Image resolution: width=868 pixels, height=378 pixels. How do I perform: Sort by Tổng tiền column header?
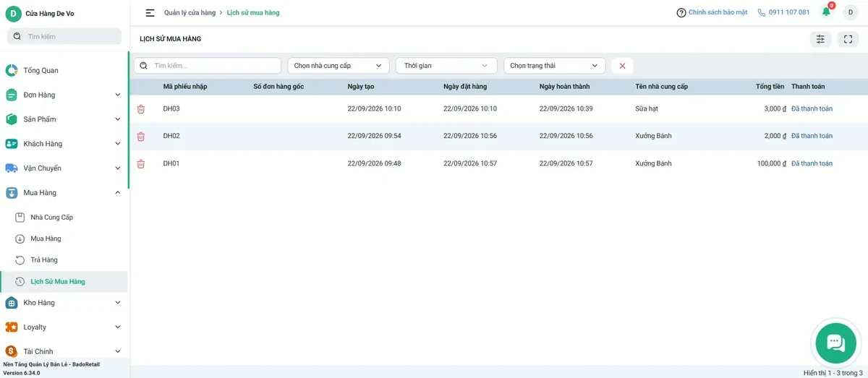pyautogui.click(x=770, y=87)
